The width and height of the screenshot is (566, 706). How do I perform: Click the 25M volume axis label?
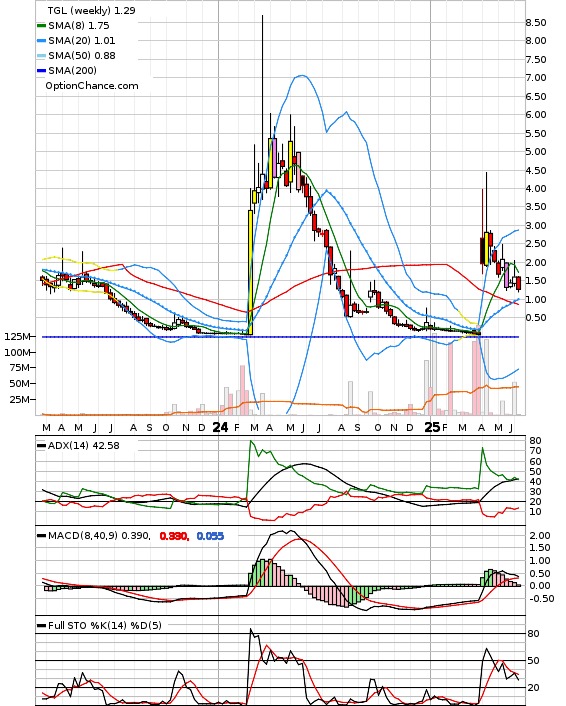coord(20,399)
